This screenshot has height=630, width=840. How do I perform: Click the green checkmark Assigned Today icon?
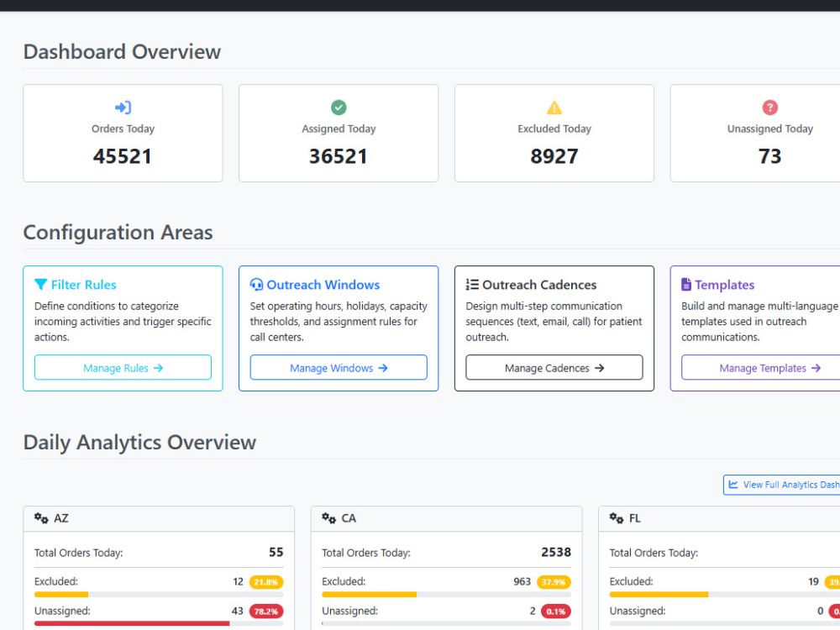click(x=339, y=108)
